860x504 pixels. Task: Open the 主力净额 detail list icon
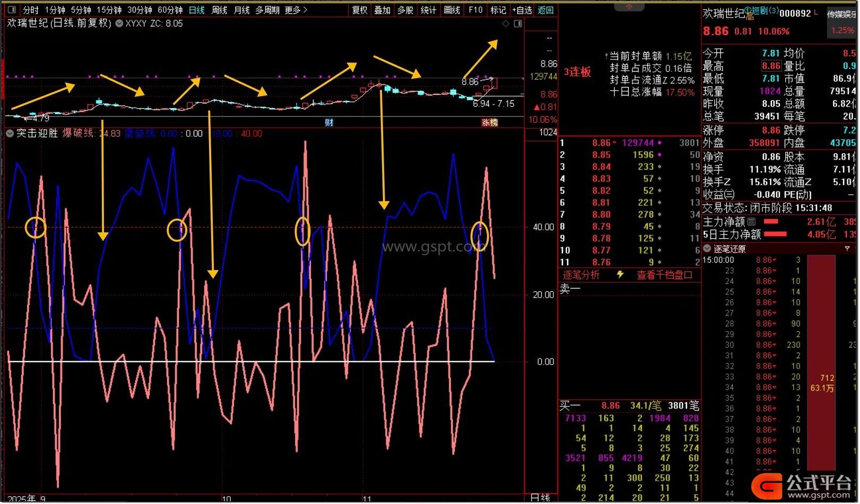[752, 222]
